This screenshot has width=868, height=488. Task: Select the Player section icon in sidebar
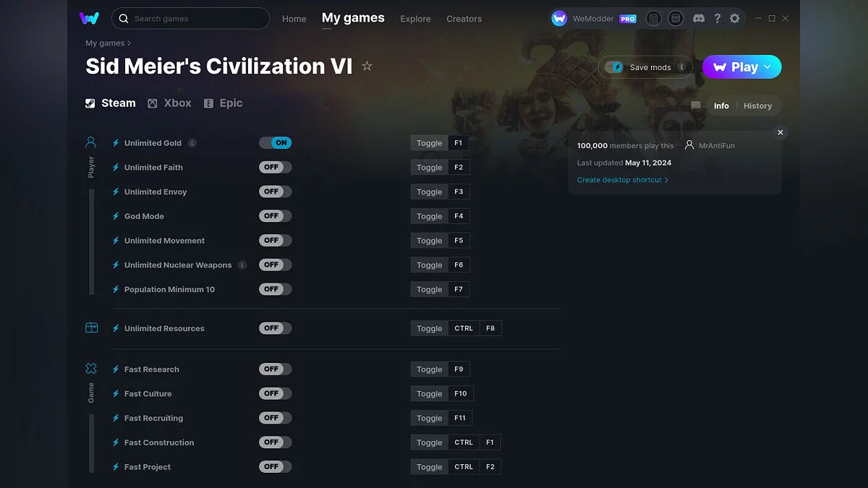click(x=90, y=142)
